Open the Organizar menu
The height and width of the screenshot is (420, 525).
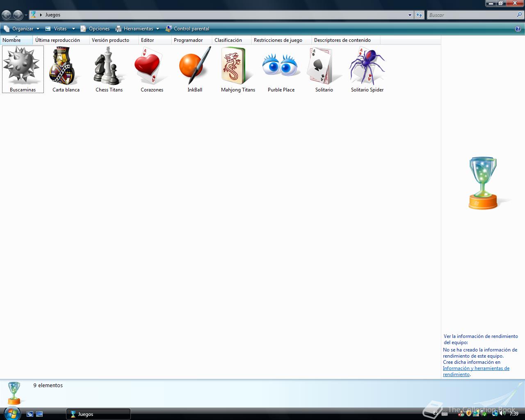(21, 29)
